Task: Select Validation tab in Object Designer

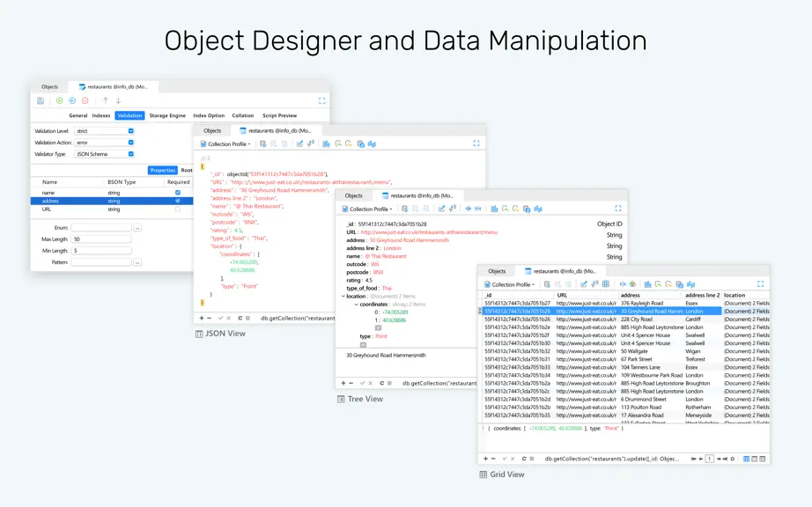Action: [x=129, y=115]
